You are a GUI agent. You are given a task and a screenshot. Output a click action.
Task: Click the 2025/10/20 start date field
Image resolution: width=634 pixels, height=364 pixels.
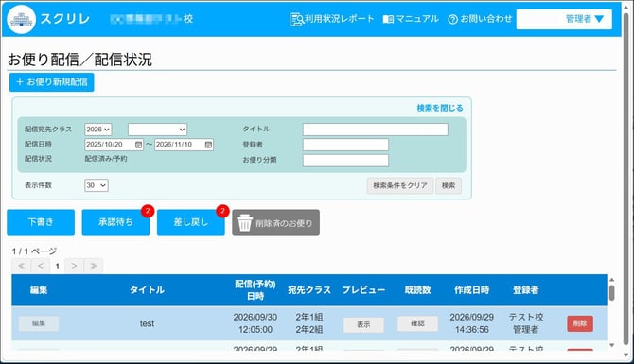click(x=114, y=145)
